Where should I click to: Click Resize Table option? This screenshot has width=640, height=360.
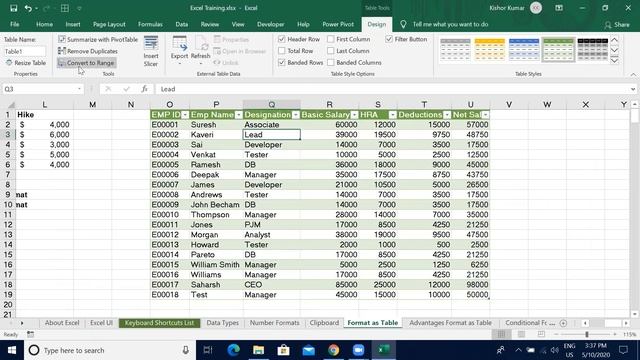pyautogui.click(x=26, y=63)
